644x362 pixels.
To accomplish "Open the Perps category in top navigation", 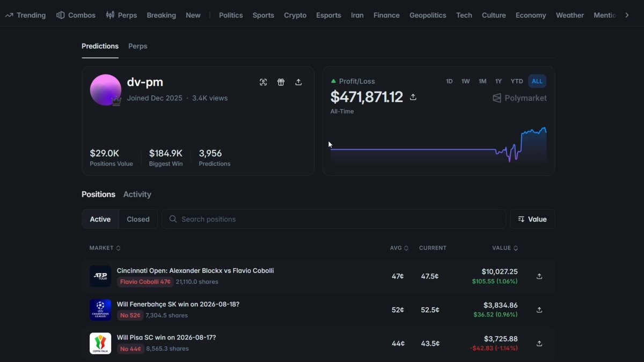I will [121, 15].
